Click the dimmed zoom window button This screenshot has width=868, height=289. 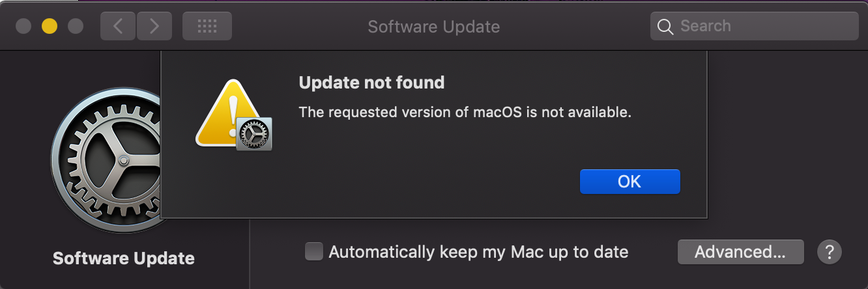pos(76,26)
